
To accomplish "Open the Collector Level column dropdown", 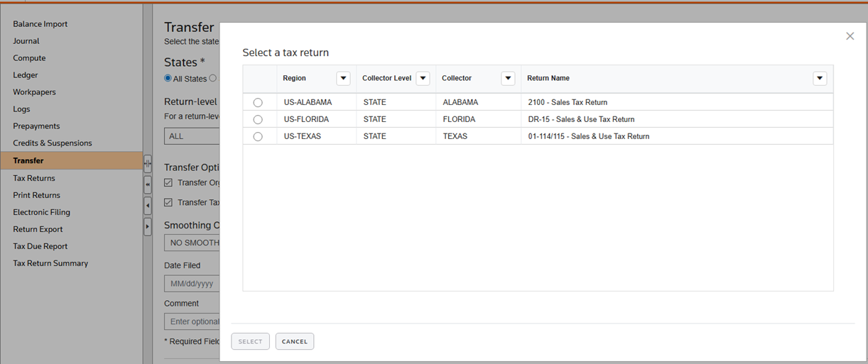I will pyautogui.click(x=423, y=79).
